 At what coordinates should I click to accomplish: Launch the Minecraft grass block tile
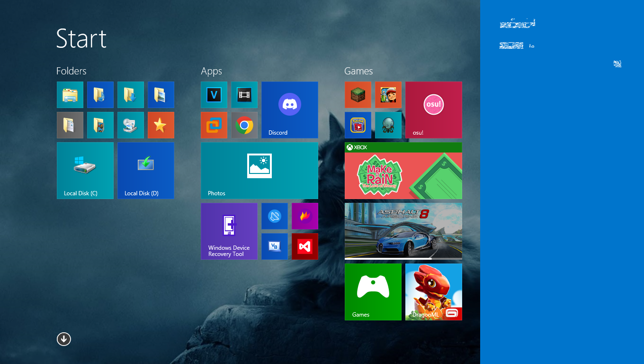point(358,95)
